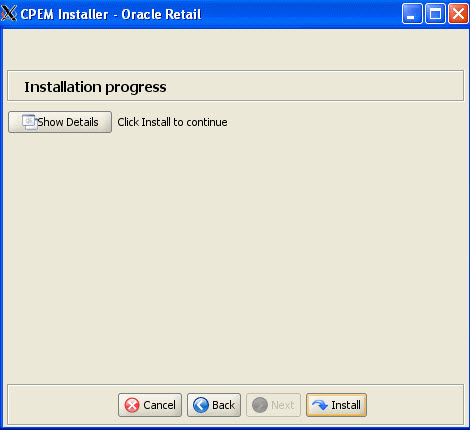
Task: Start installation with the Install button
Action: coord(336,405)
